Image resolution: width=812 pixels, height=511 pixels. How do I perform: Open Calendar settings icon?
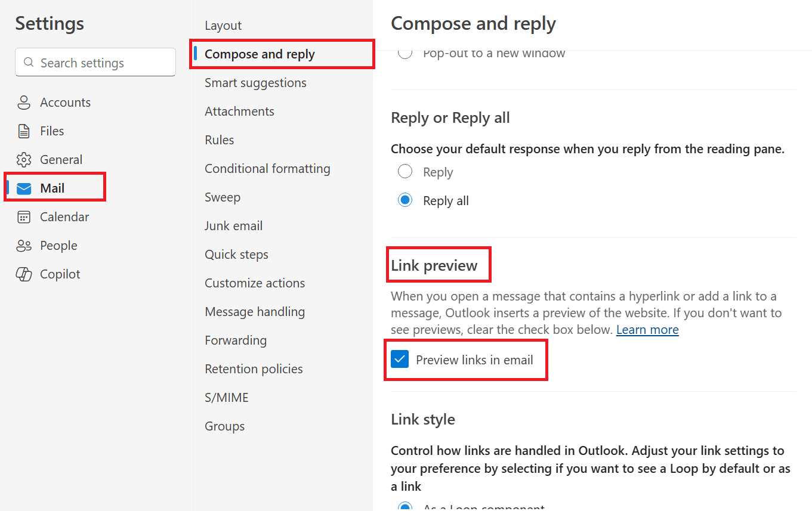coord(24,216)
